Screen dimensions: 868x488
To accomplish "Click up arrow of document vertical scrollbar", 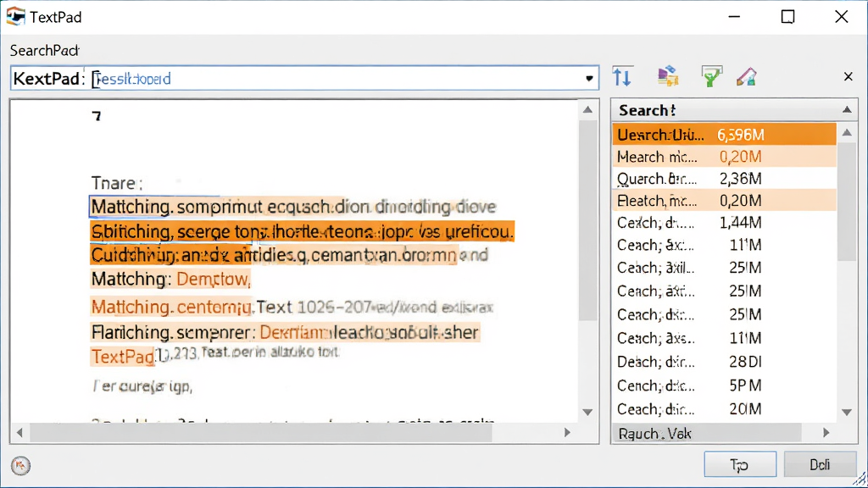I will (x=588, y=110).
